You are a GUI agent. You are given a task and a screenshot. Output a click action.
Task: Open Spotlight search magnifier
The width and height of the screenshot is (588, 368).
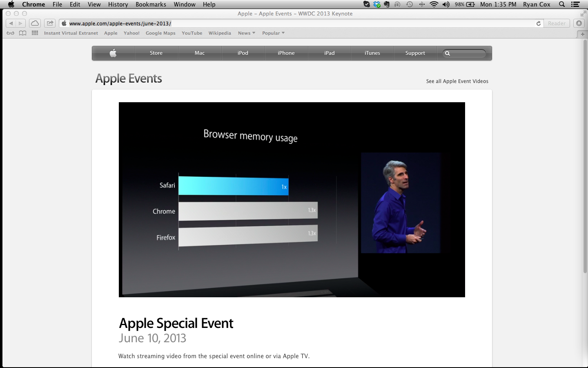click(562, 4)
